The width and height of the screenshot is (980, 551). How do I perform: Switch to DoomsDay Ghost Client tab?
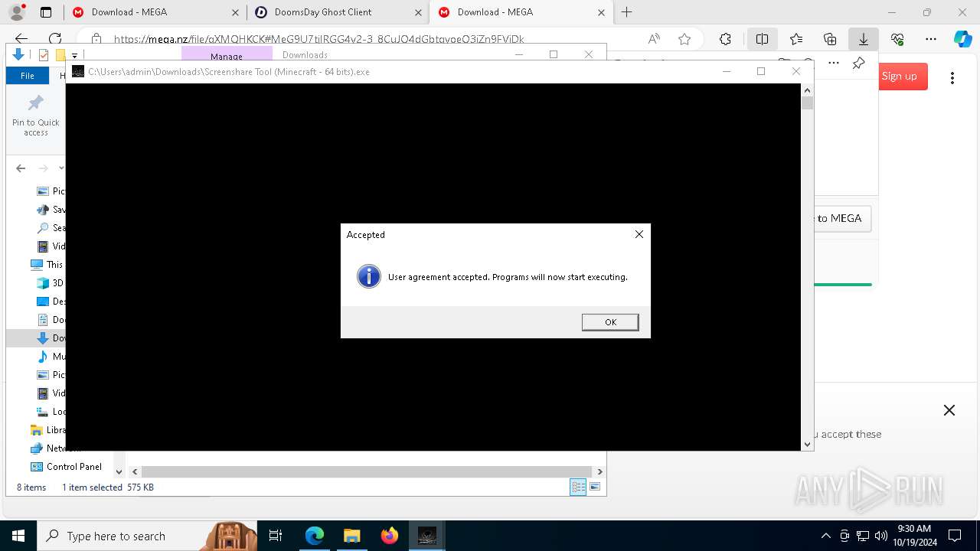tap(337, 12)
